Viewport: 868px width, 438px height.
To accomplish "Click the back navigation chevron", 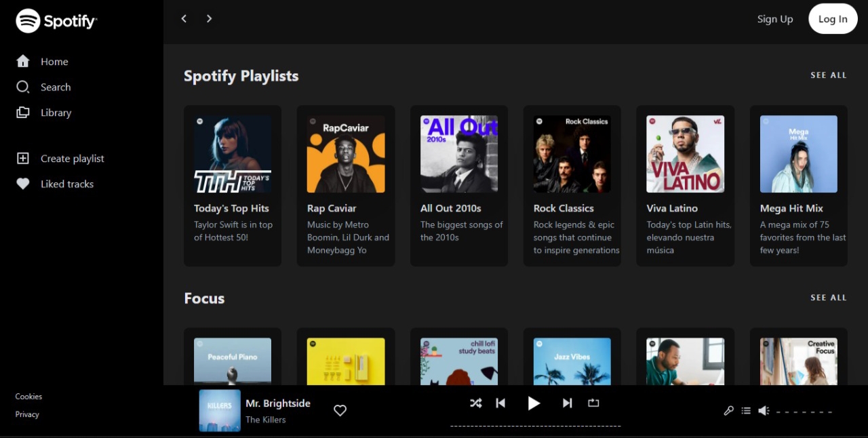I will (184, 18).
